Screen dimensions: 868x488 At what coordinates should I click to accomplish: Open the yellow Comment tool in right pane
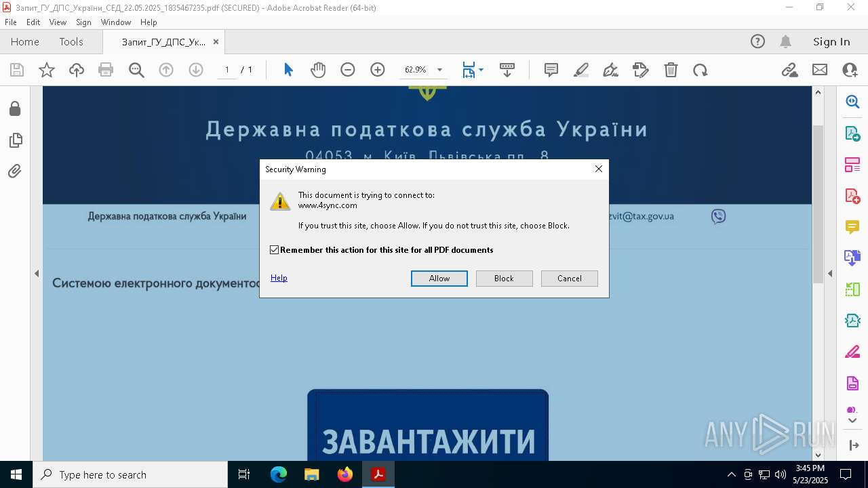[852, 226]
